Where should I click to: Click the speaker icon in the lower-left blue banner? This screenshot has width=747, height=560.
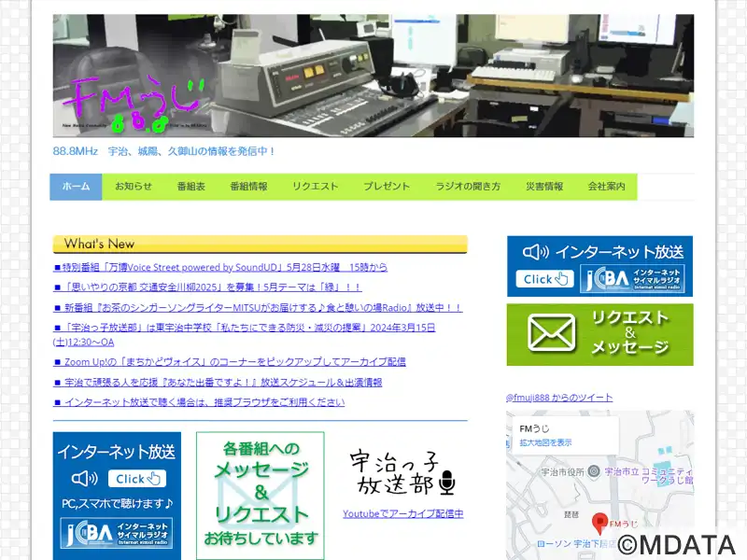click(x=85, y=478)
